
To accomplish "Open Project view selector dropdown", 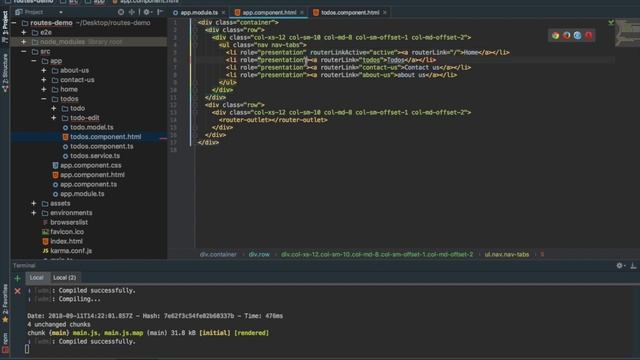I will (x=39, y=12).
